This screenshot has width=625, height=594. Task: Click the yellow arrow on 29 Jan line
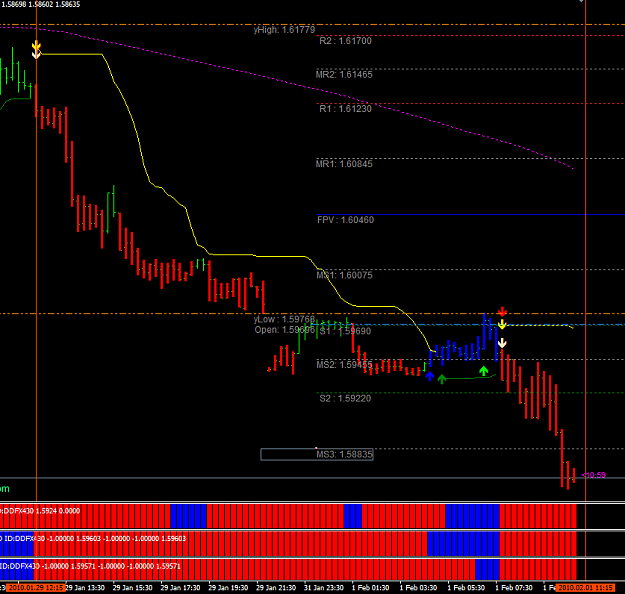pos(36,46)
